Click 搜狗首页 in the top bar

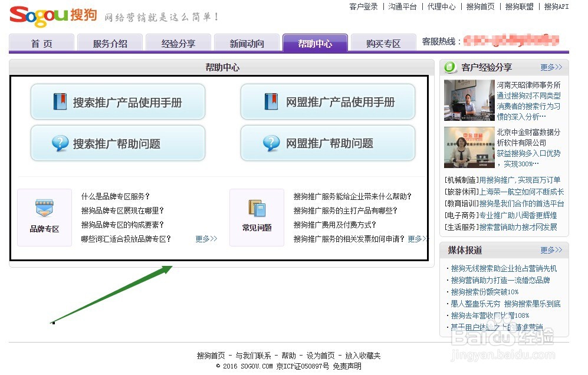coord(481,6)
